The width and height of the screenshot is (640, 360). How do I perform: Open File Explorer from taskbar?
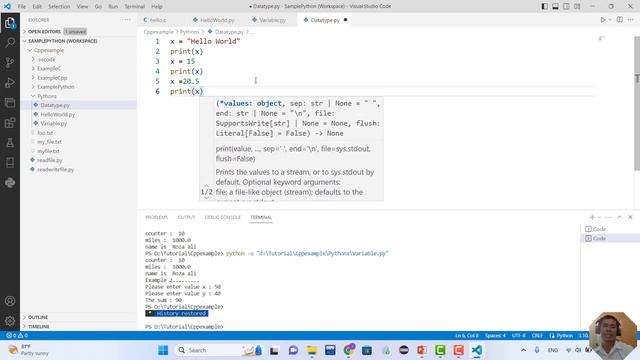[x=312, y=350]
